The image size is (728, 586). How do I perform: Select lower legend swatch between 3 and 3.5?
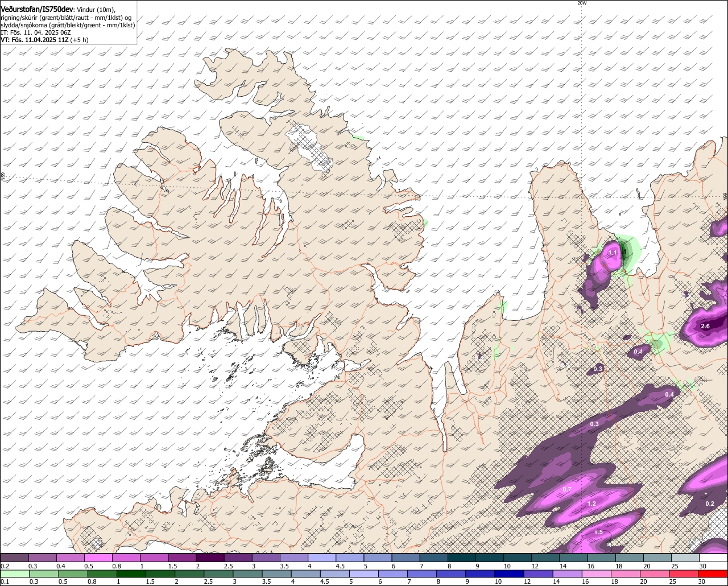(x=247, y=573)
